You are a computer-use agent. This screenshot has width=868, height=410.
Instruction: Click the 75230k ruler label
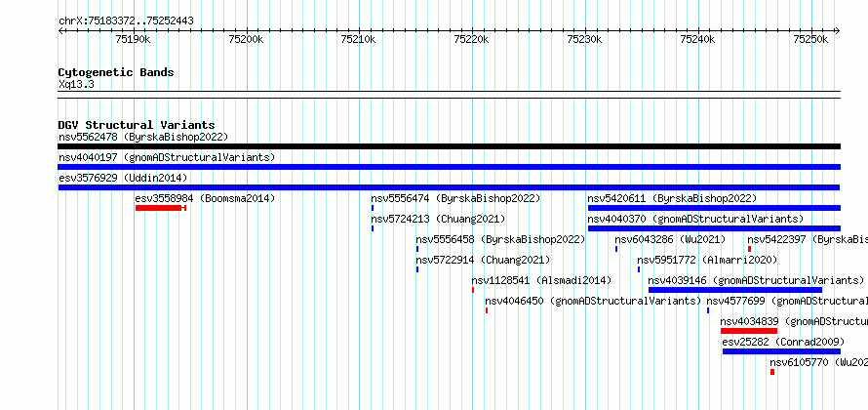tap(585, 39)
